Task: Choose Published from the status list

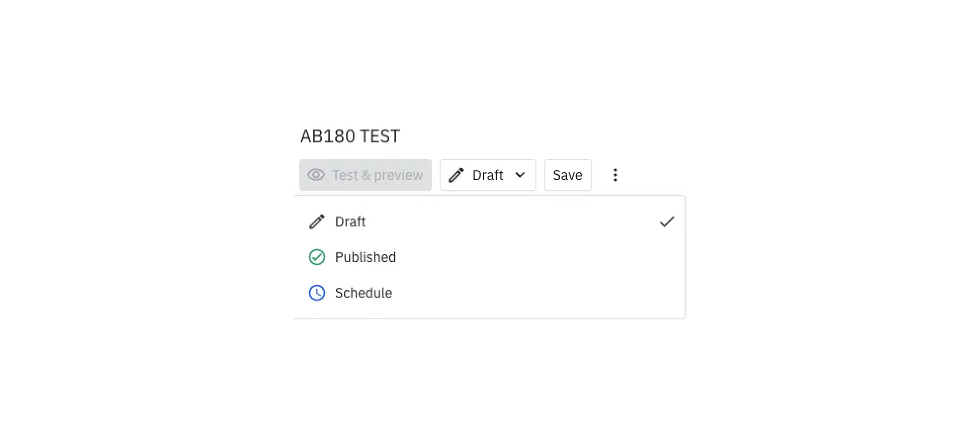Action: click(489, 257)
